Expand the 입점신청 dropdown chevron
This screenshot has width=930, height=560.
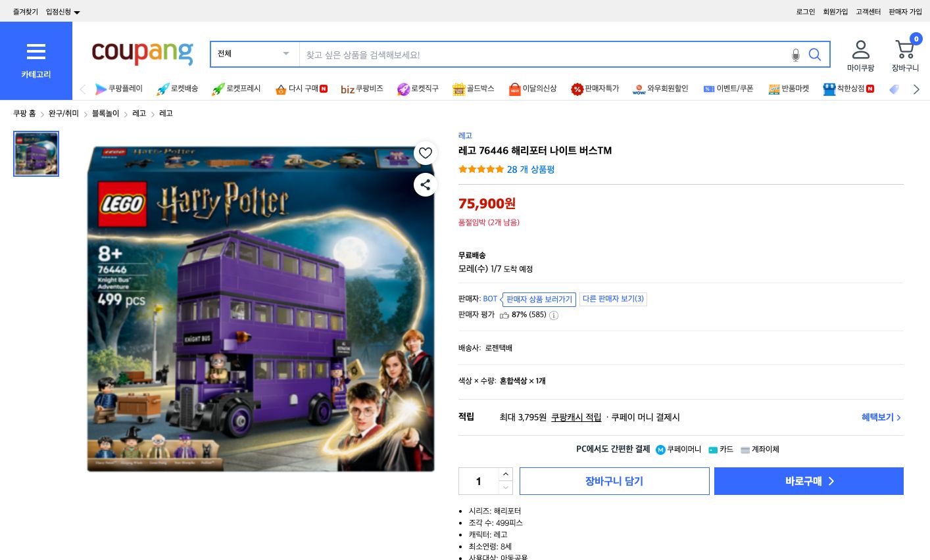76,11
